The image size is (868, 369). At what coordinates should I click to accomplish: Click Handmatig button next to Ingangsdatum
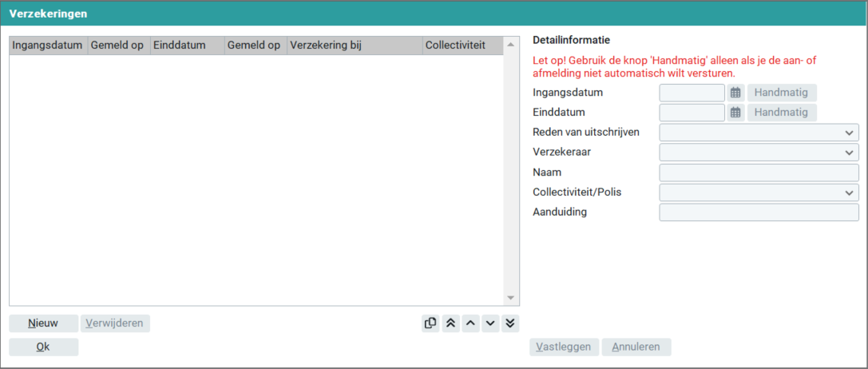781,93
